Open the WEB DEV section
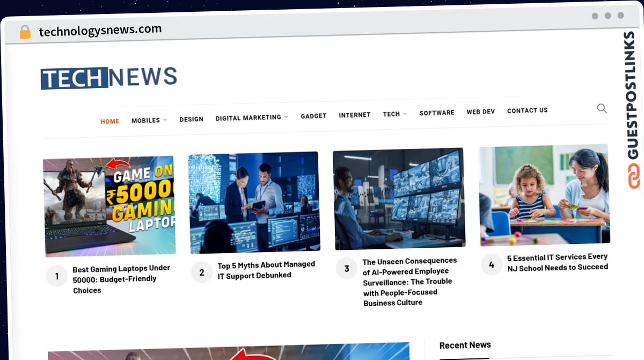The height and width of the screenshot is (360, 644). [481, 112]
